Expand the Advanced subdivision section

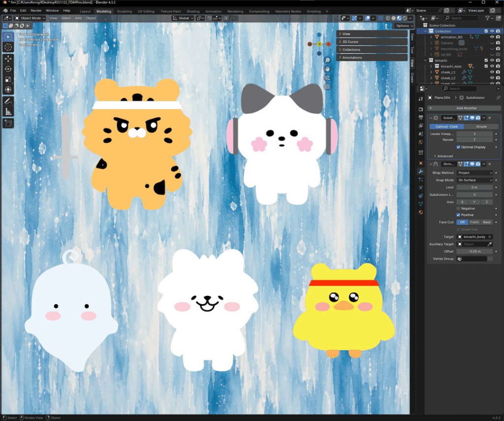click(x=443, y=156)
